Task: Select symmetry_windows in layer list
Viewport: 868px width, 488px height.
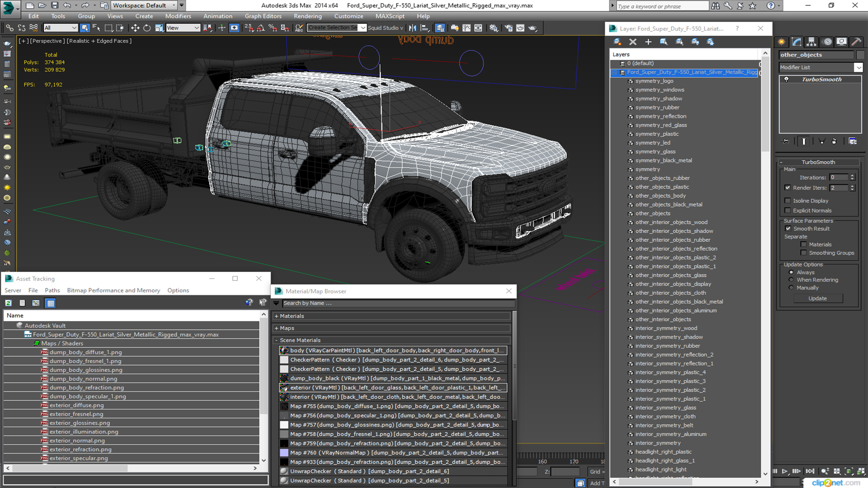Action: (x=660, y=90)
